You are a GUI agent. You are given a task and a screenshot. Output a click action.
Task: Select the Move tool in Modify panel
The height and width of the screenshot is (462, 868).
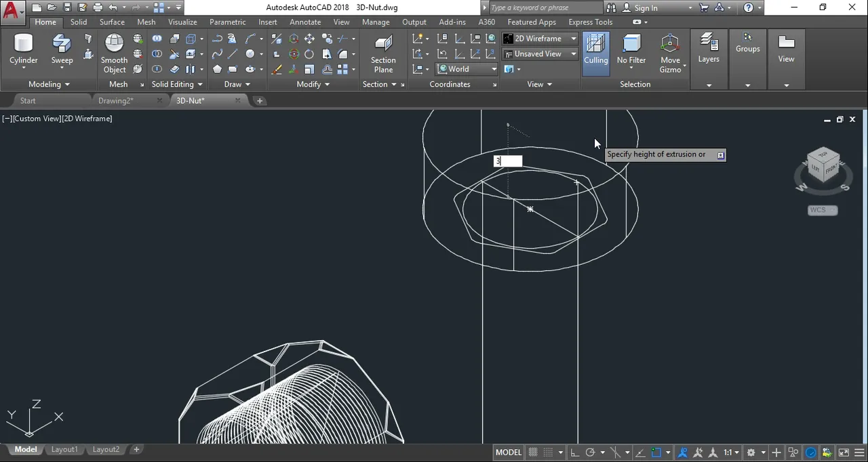[309, 39]
